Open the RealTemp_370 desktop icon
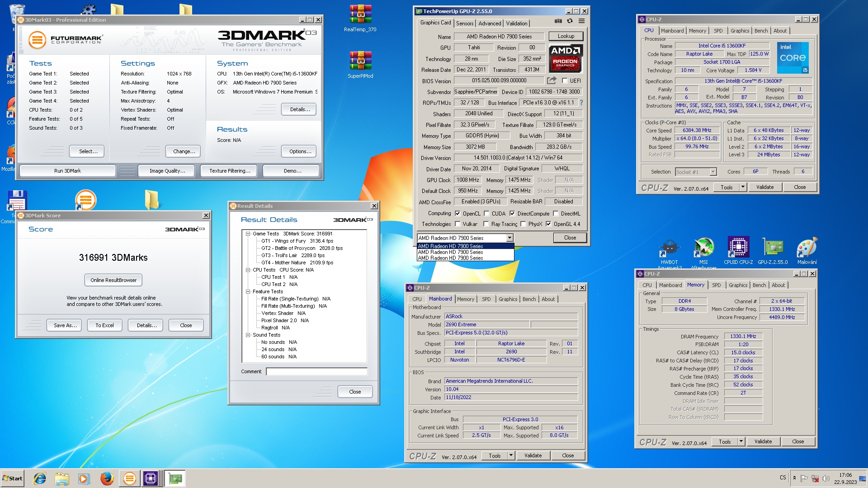868x488 pixels. click(x=360, y=19)
